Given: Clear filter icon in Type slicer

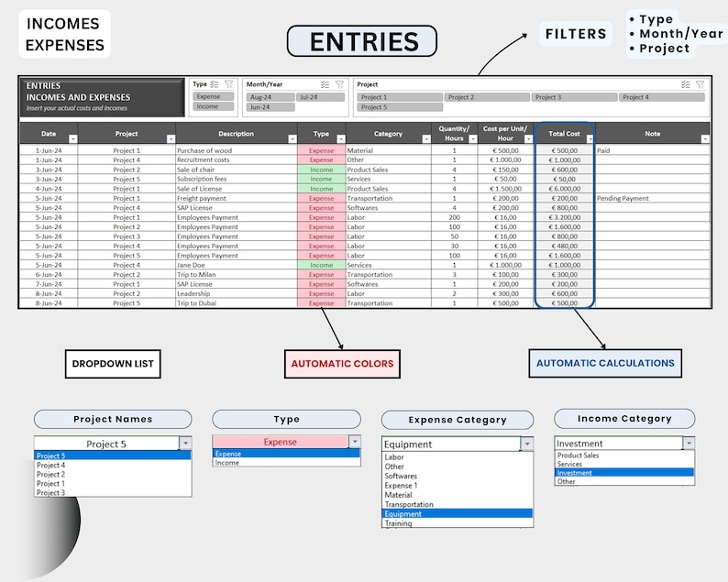Looking at the screenshot, I should tap(229, 84).
